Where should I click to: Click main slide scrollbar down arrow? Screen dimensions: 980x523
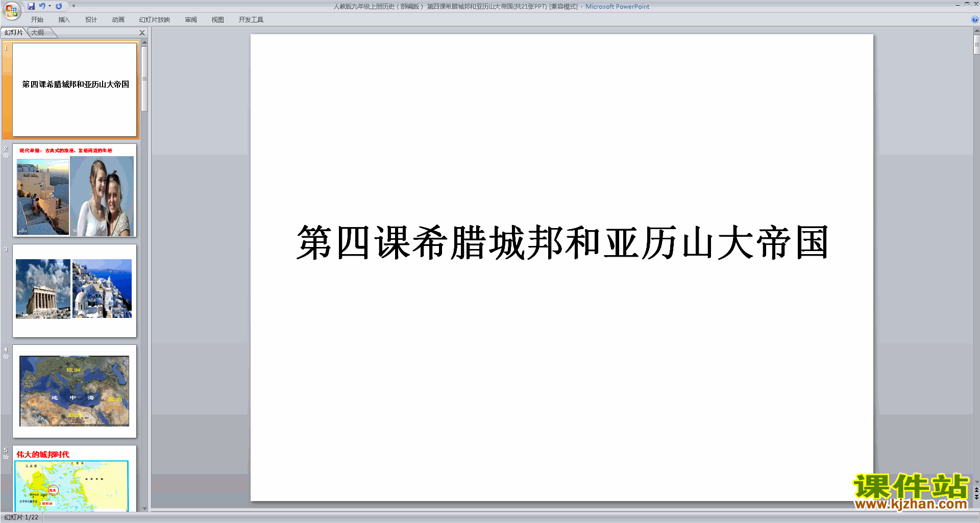click(x=976, y=482)
